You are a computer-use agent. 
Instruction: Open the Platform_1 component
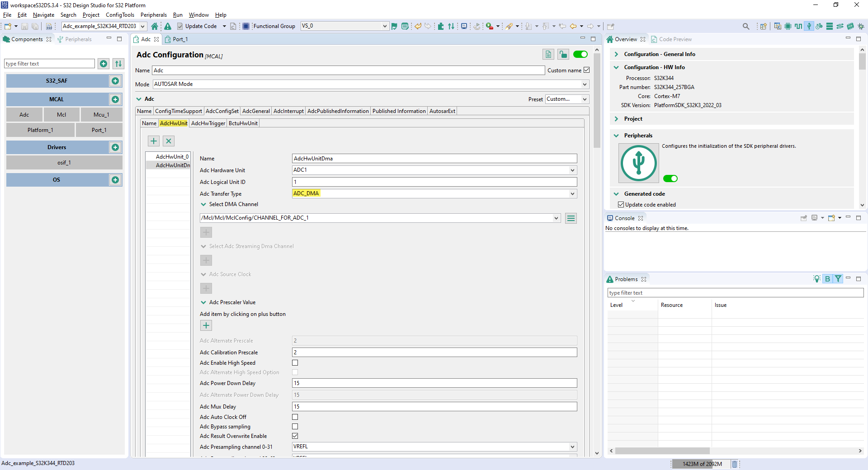tap(40, 130)
